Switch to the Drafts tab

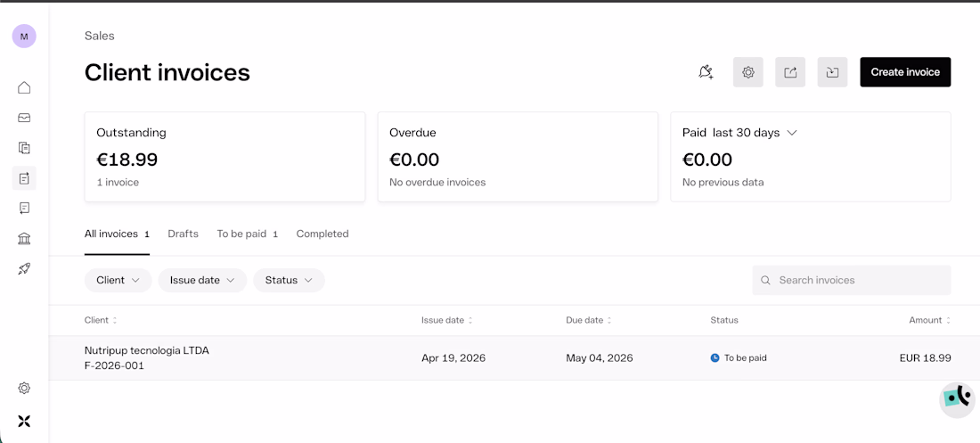(x=183, y=234)
